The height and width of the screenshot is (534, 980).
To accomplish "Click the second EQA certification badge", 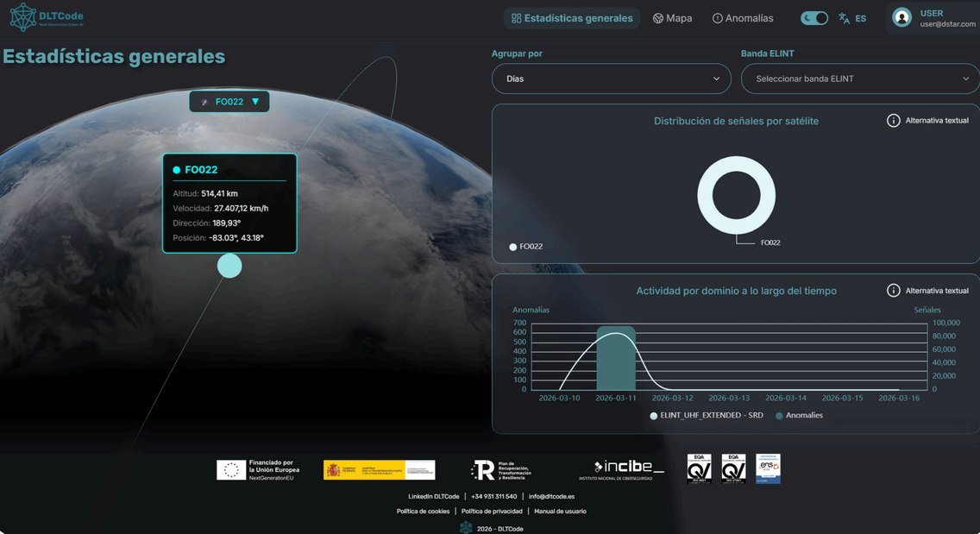I will (733, 468).
